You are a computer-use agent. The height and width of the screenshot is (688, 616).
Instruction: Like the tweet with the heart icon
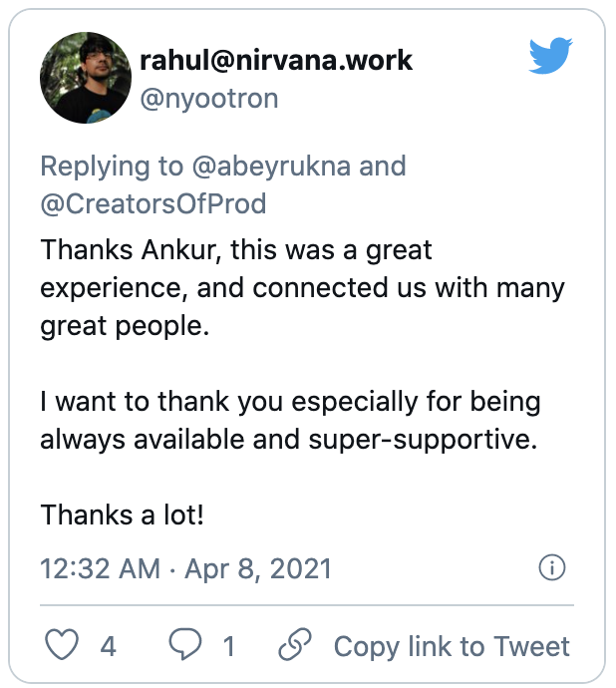click(x=62, y=644)
